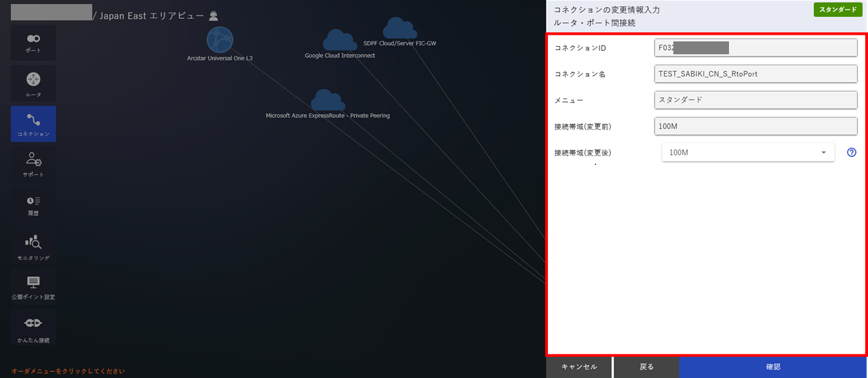Click the コネクション名 field
The height and width of the screenshot is (378, 868).
point(755,74)
